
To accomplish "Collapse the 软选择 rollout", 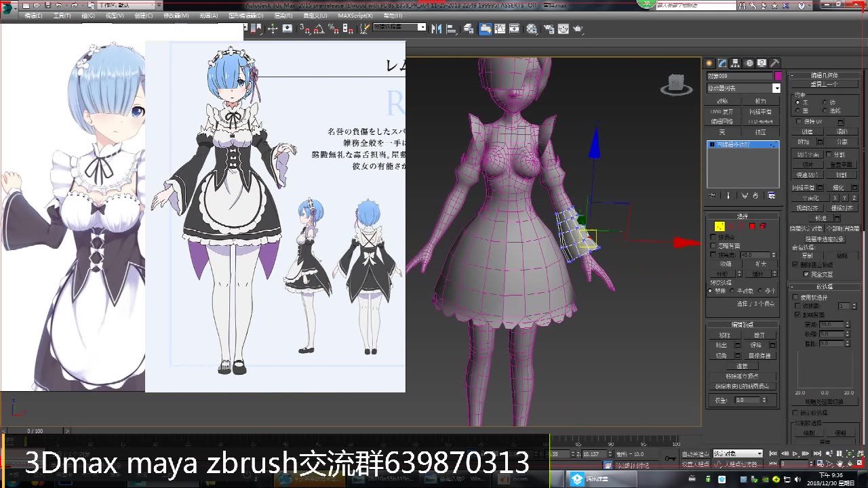I will pos(825,287).
